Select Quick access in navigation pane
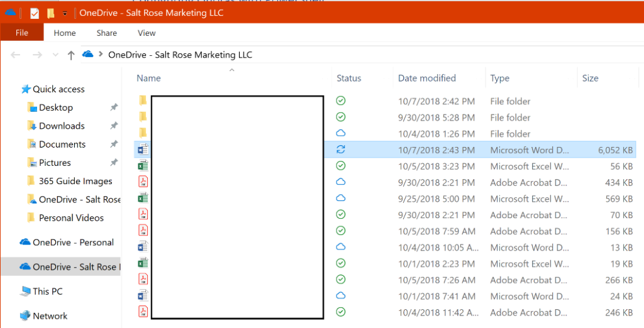The width and height of the screenshot is (644, 328). click(53, 89)
